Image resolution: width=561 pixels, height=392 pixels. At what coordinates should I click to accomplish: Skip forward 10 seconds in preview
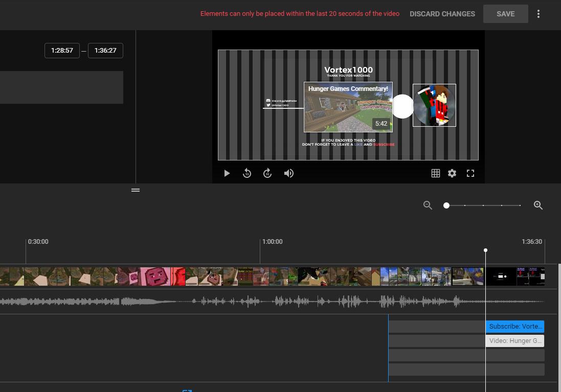point(267,173)
